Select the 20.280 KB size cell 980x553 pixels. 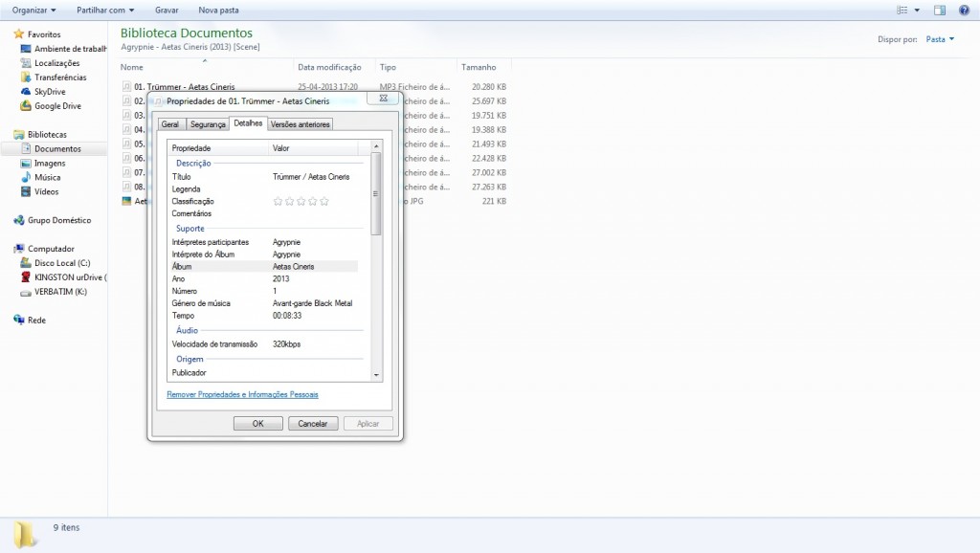[489, 87]
